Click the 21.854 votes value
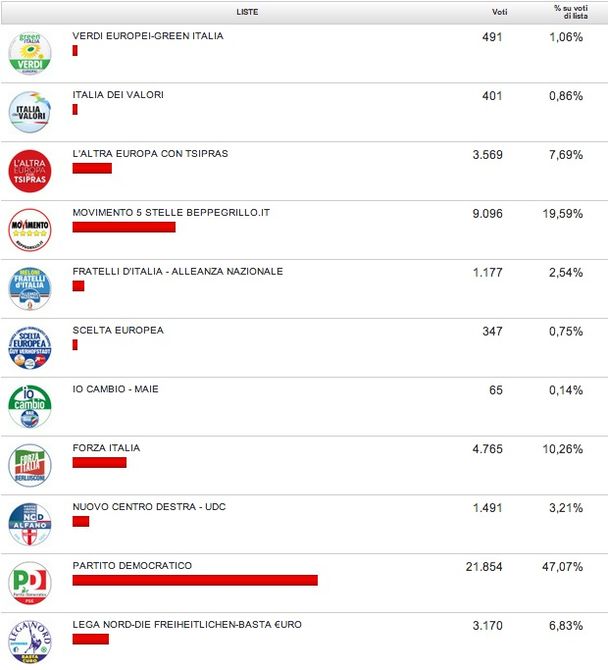This screenshot has height=670, width=608. pyautogui.click(x=484, y=566)
